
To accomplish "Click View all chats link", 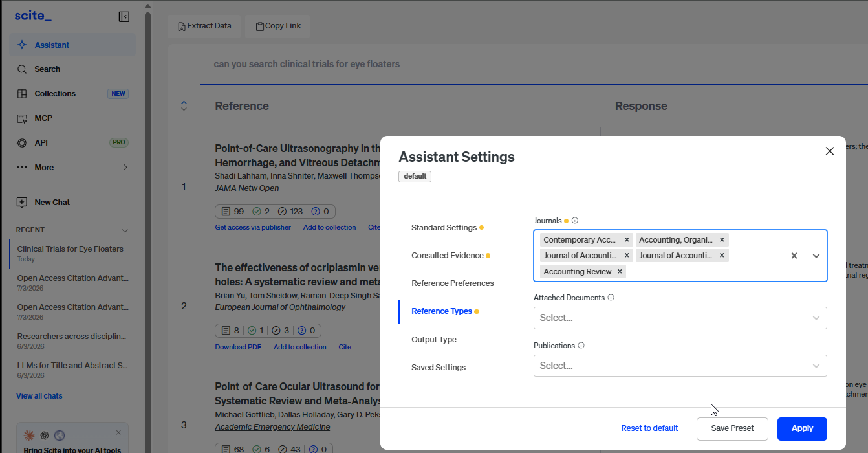I will tap(39, 396).
